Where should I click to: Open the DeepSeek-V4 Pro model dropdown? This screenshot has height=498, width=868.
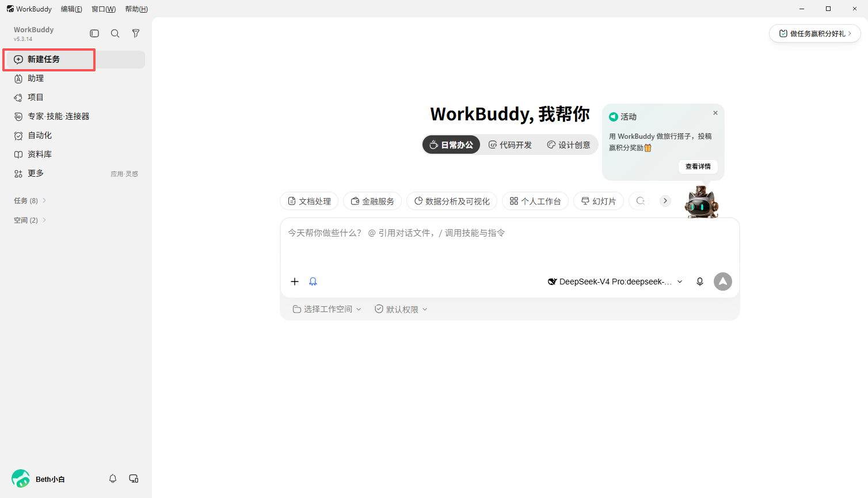coord(615,282)
